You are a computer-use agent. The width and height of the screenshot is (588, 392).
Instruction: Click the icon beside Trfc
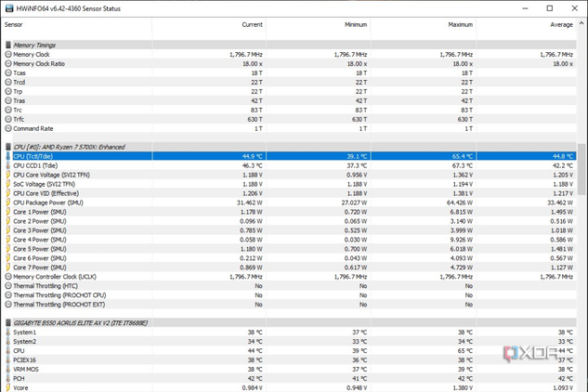coord(8,119)
